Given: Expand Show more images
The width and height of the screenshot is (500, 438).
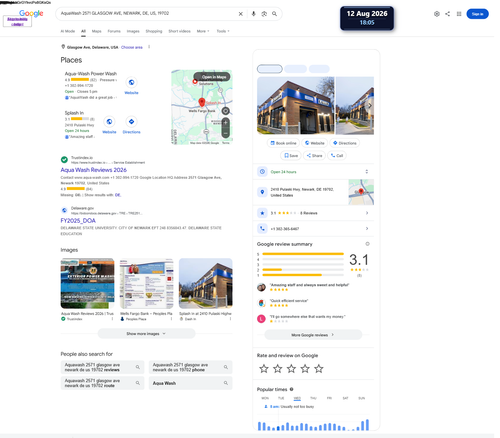Looking at the screenshot, I should [146, 334].
